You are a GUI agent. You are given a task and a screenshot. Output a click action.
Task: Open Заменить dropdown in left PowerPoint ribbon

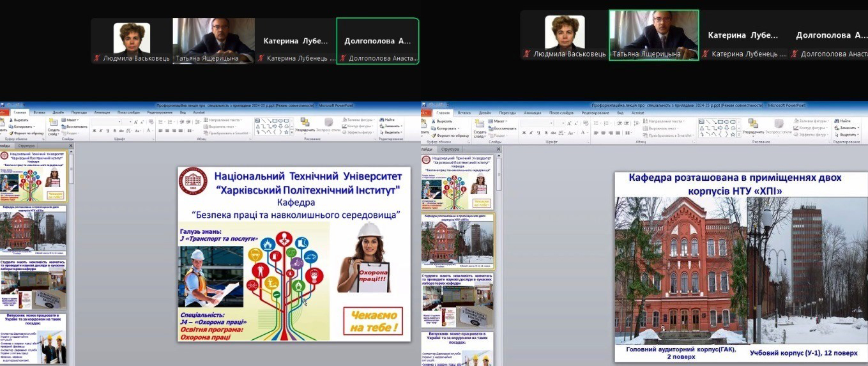coord(391,126)
